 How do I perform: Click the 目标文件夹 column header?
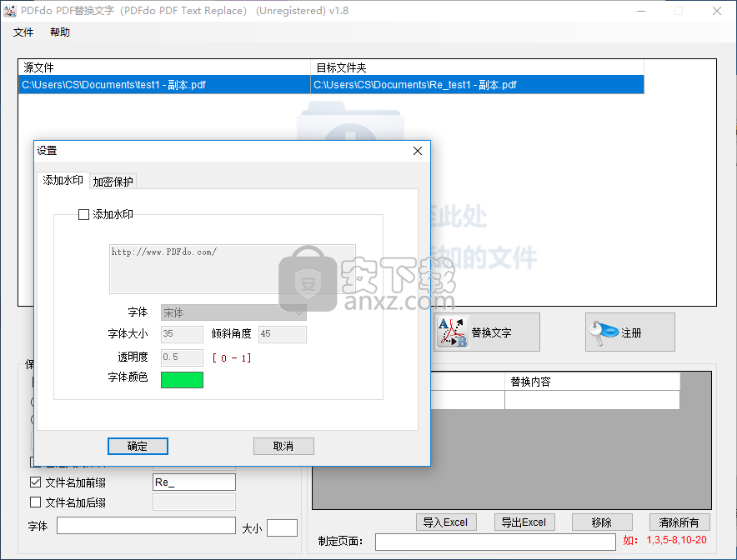477,67
